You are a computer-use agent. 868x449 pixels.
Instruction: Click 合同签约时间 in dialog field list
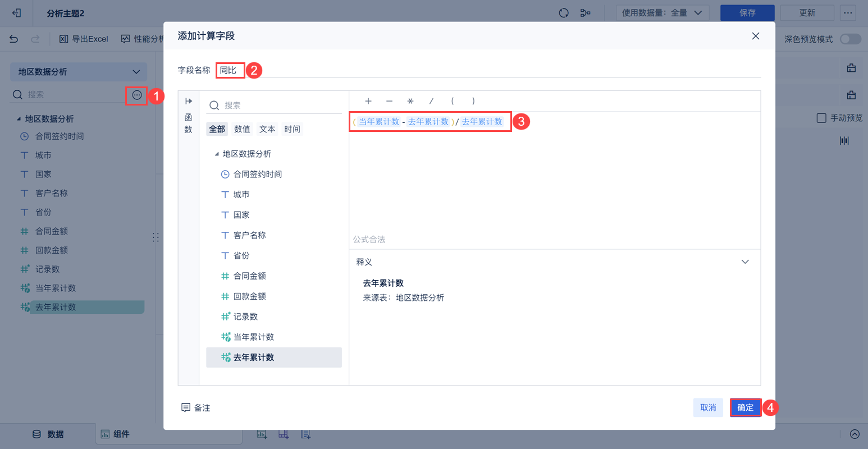tap(274, 175)
